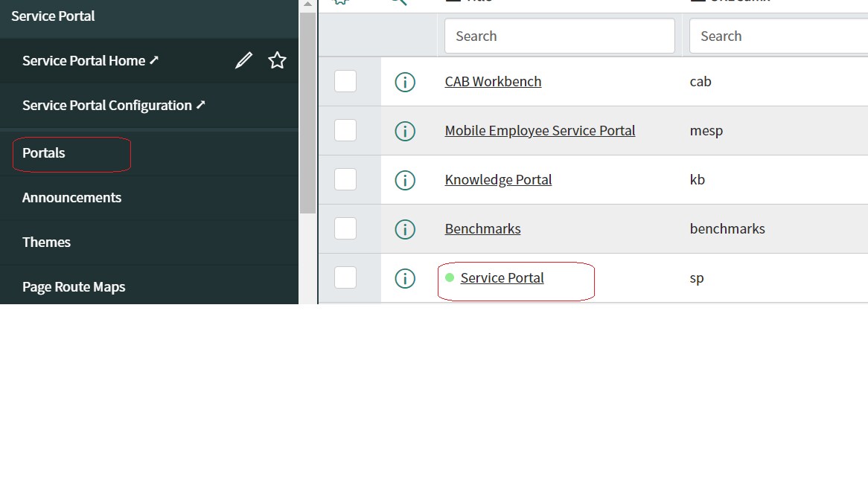The height and width of the screenshot is (482, 868).
Task: Focus the URL suffix column search field
Action: (x=779, y=36)
